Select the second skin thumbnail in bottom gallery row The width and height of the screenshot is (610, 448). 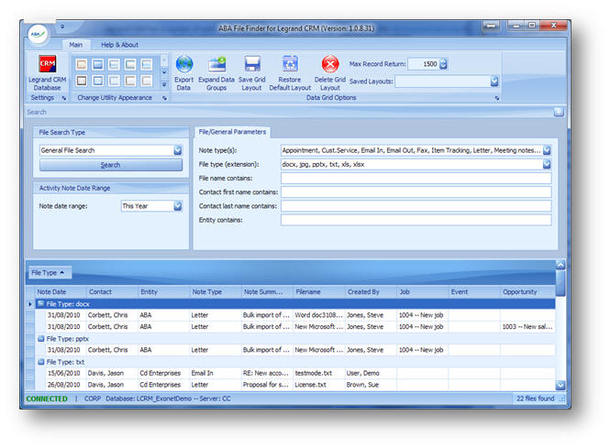pos(98,80)
